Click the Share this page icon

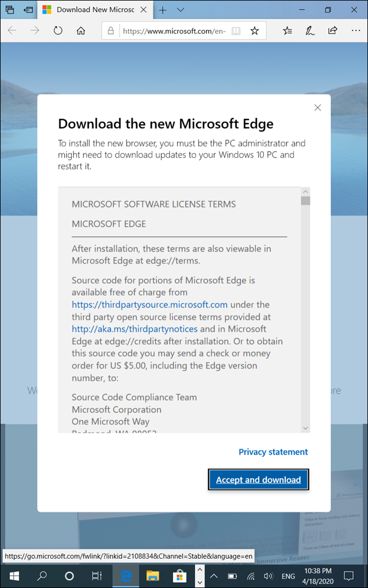[333, 30]
